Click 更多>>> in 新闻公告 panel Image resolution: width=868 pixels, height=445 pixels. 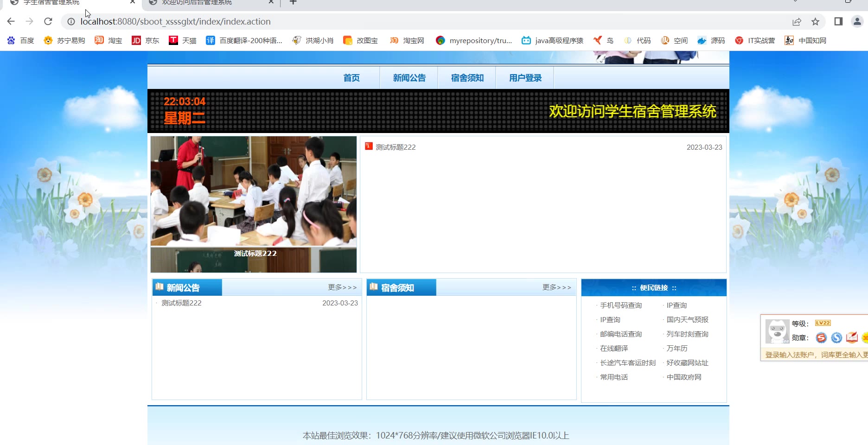pyautogui.click(x=342, y=287)
